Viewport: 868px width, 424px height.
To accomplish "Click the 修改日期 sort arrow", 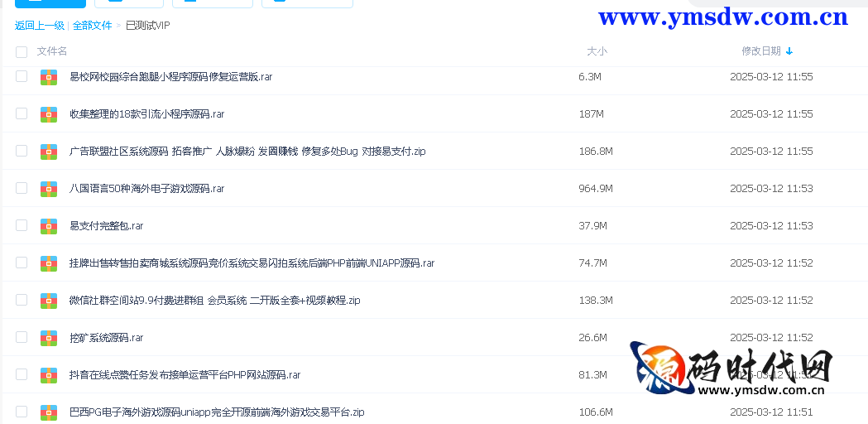I will 789,51.
